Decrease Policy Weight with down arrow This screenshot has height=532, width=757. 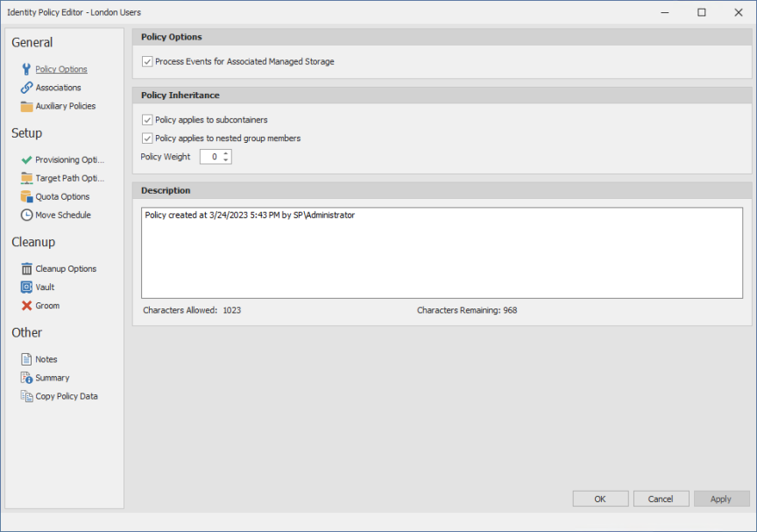[x=225, y=160]
